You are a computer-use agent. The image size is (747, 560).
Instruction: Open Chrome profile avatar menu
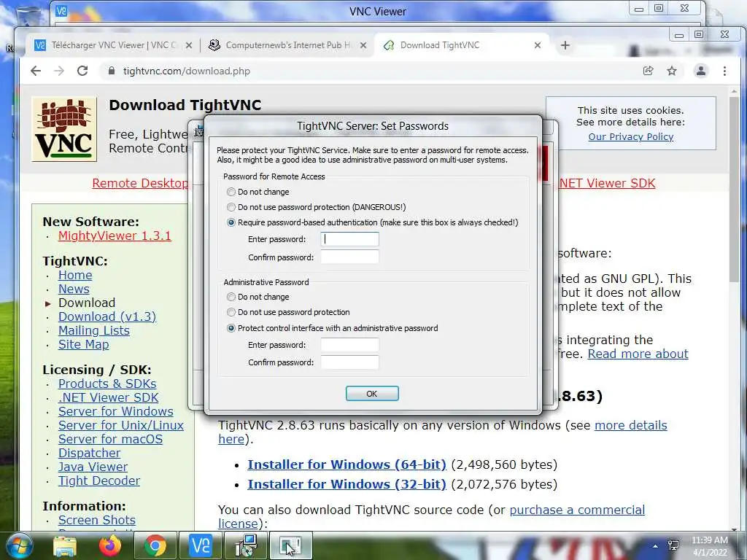pyautogui.click(x=701, y=71)
